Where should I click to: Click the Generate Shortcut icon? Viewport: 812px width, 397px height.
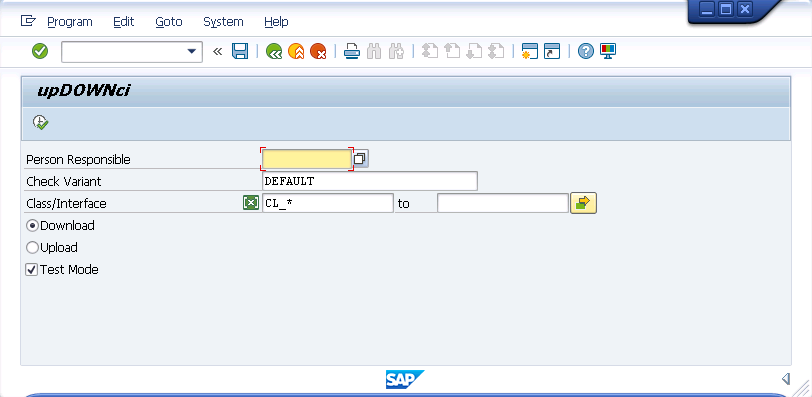552,51
